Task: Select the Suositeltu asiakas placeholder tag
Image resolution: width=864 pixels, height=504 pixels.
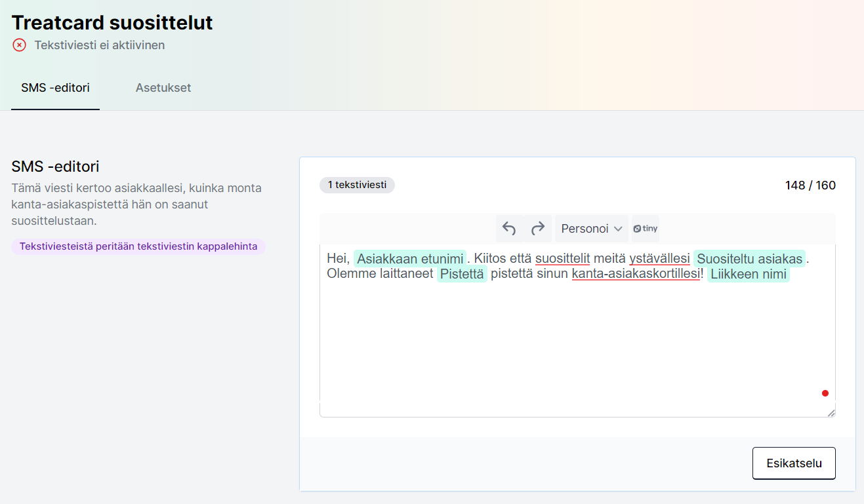Action: (749, 259)
